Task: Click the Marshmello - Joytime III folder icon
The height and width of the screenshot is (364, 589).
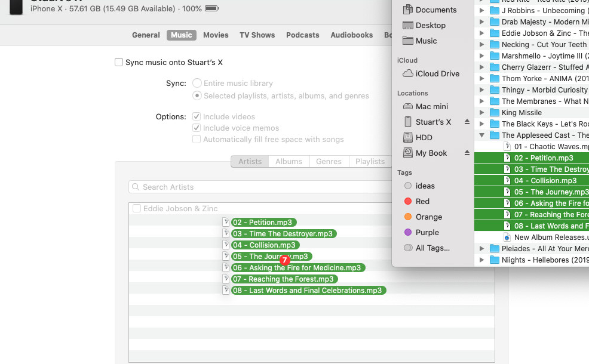Action: pyautogui.click(x=495, y=56)
